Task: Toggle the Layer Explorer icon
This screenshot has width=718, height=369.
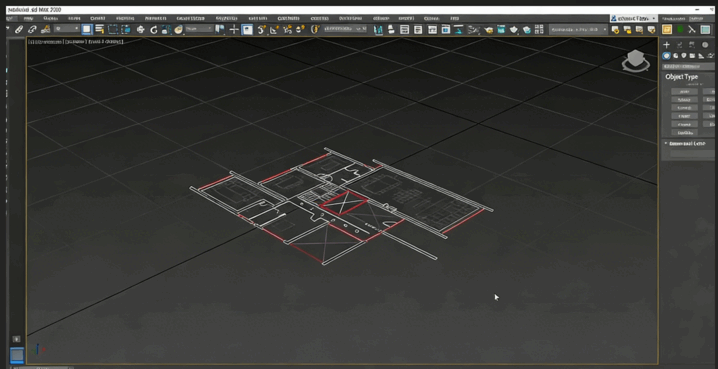Action: click(x=418, y=30)
